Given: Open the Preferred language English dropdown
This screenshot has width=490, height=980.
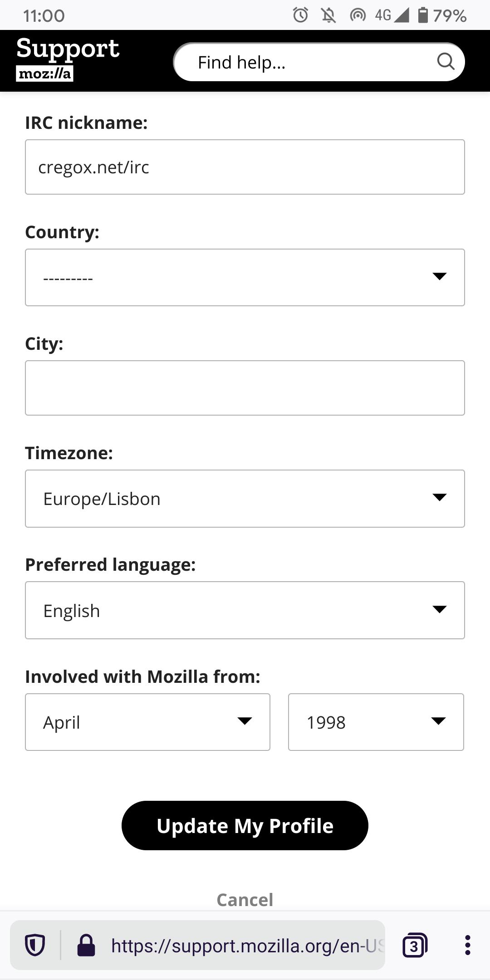Looking at the screenshot, I should pos(245,610).
